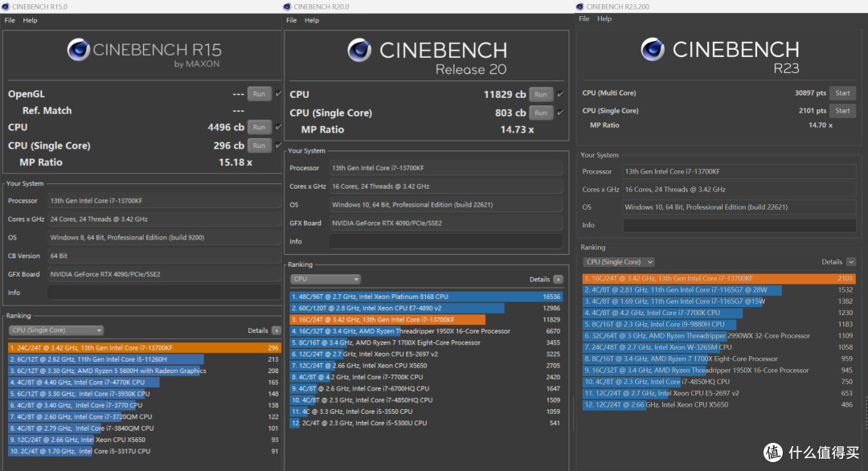Screen dimensions: 868x471
Task: Open R15 ranking Details arrow button
Action: point(276,330)
